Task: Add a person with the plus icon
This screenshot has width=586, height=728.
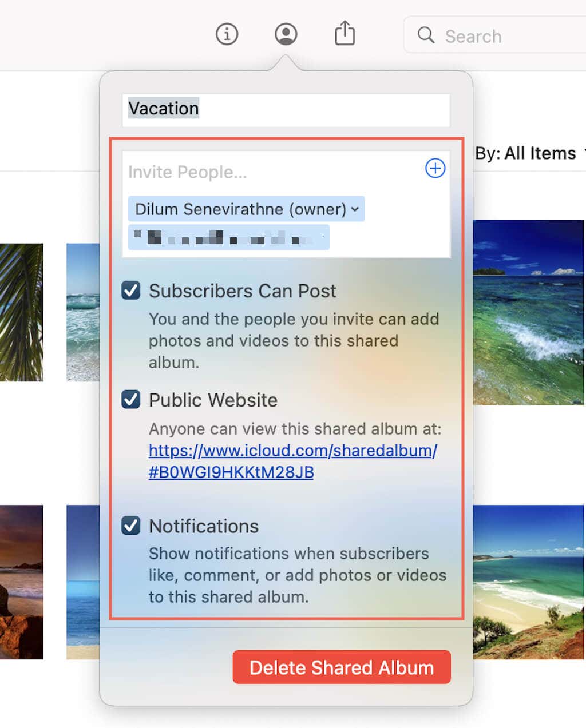Action: pyautogui.click(x=435, y=168)
